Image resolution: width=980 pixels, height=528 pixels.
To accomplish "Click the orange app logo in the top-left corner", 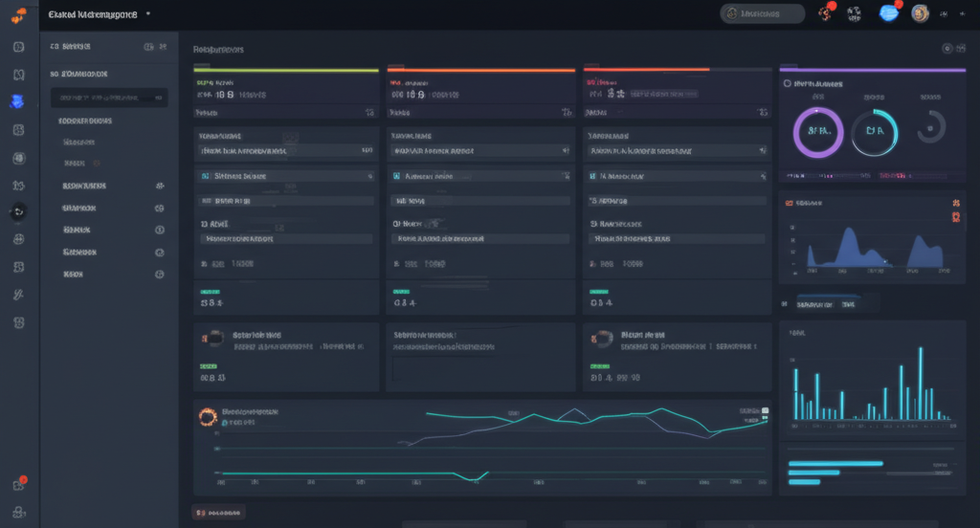I will pyautogui.click(x=18, y=14).
